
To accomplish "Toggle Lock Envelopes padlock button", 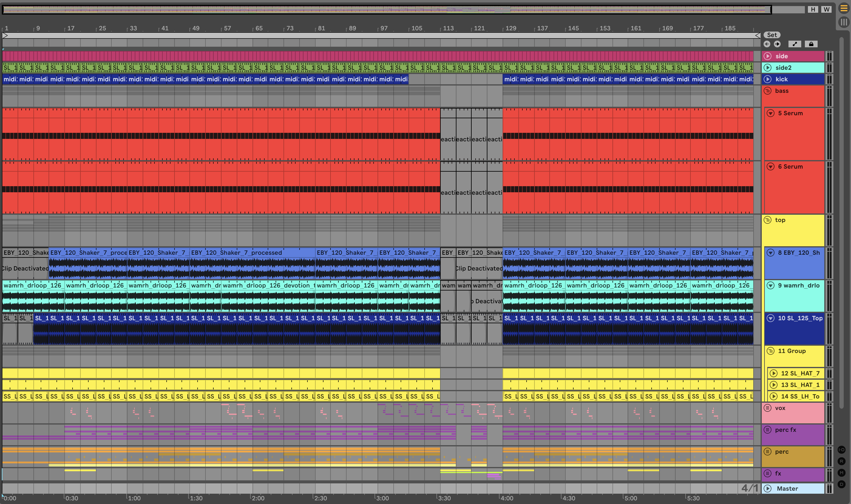I will pyautogui.click(x=811, y=44).
